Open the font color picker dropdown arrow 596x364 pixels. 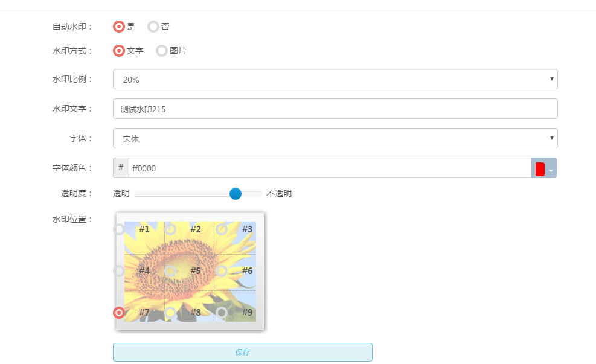pos(551,170)
